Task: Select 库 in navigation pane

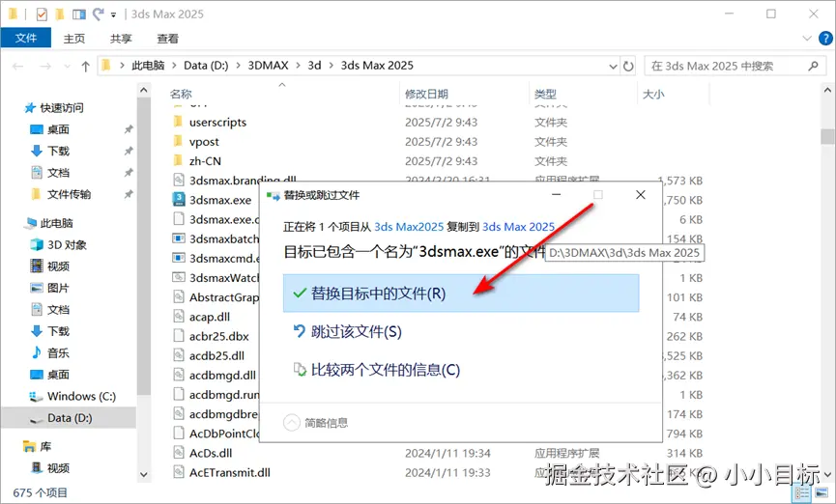Action: [x=45, y=446]
